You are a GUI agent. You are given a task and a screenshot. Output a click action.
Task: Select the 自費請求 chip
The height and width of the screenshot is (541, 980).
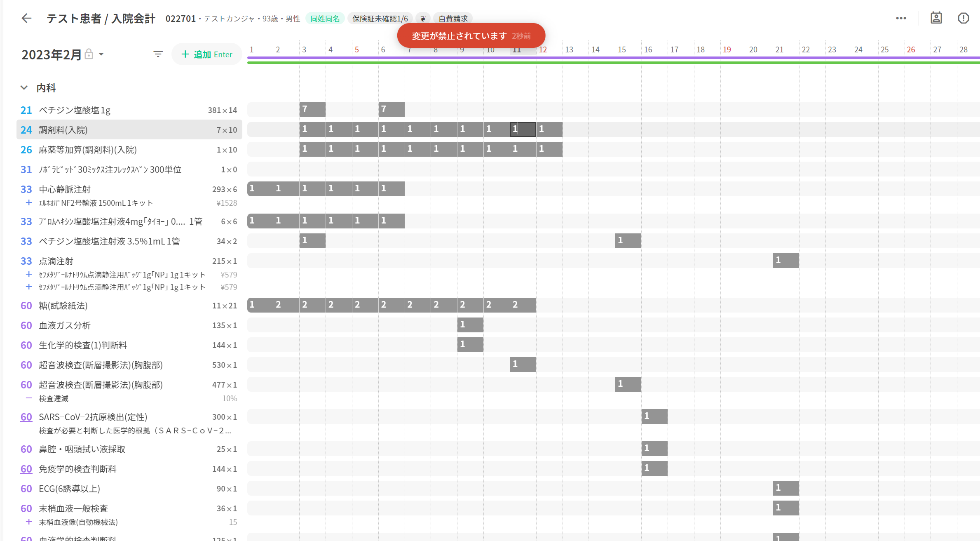click(453, 19)
